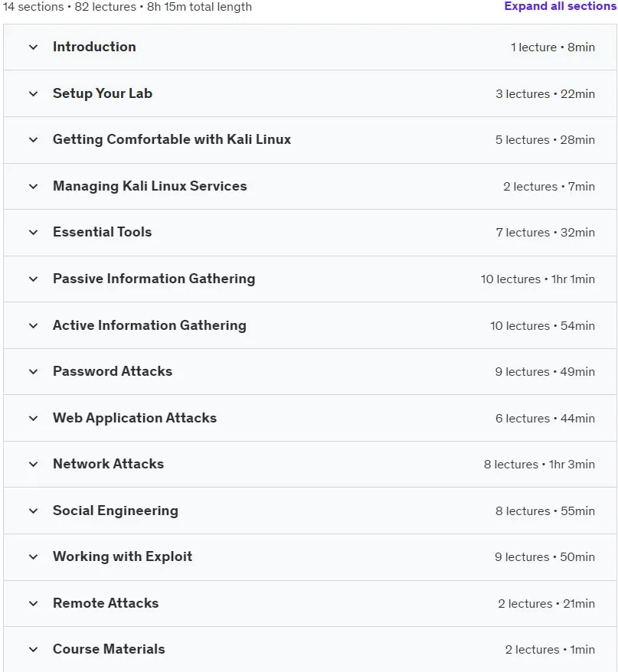The height and width of the screenshot is (672, 618).
Task: Expand the Setup Your Lab chevron
Action: (33, 94)
